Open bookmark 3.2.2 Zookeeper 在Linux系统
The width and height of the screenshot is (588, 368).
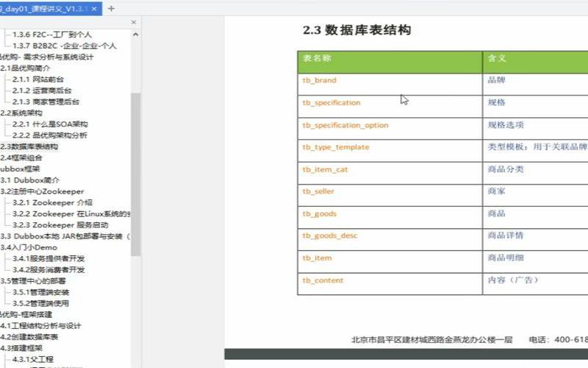(71, 214)
